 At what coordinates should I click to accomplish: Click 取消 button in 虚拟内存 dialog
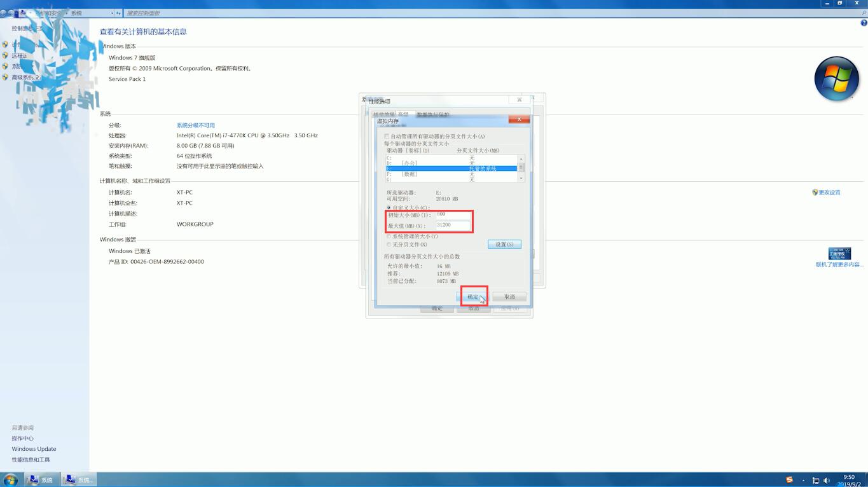509,297
